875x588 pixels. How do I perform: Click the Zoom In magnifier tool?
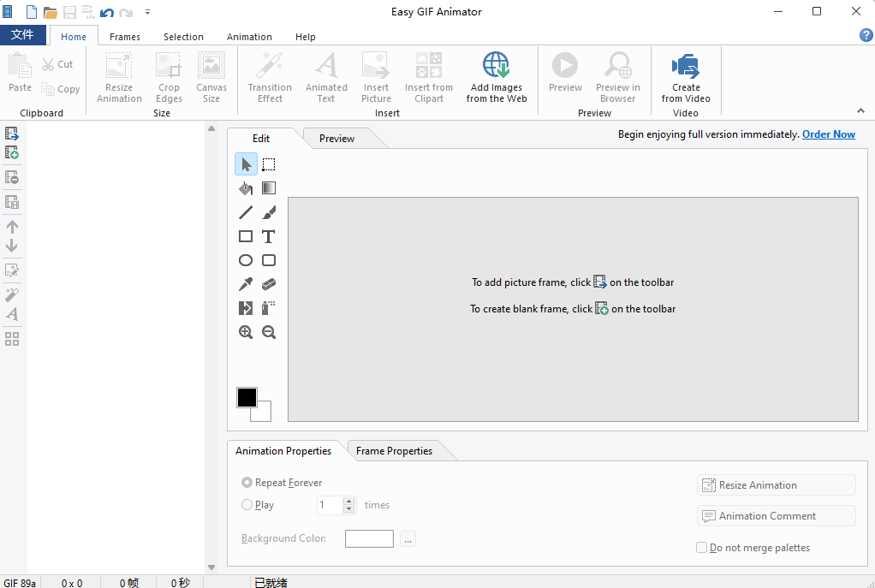tap(246, 332)
